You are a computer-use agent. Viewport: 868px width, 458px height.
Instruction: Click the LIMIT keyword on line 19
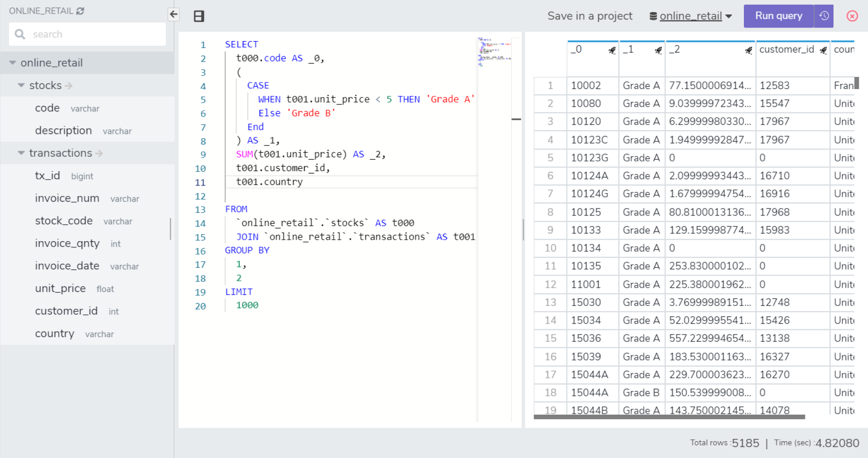[x=239, y=291]
